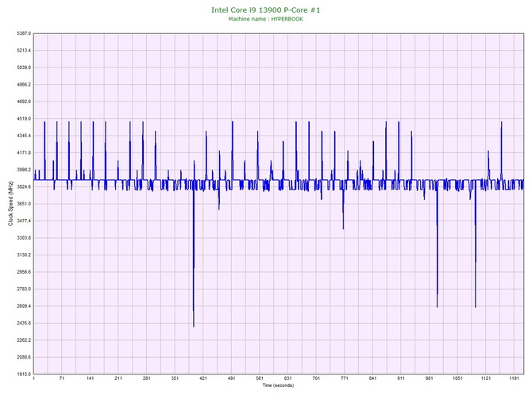Click the x-axis tick label 1121
This screenshot has height=399, width=532.
pyautogui.click(x=485, y=378)
